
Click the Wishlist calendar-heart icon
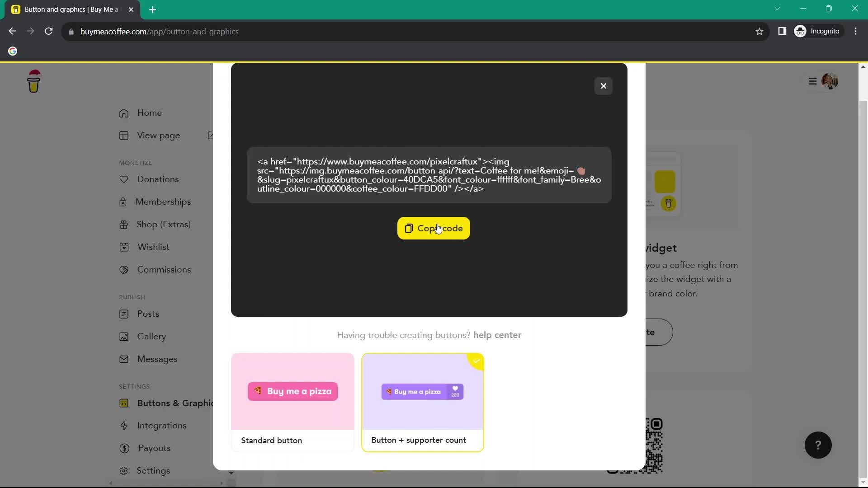click(124, 247)
